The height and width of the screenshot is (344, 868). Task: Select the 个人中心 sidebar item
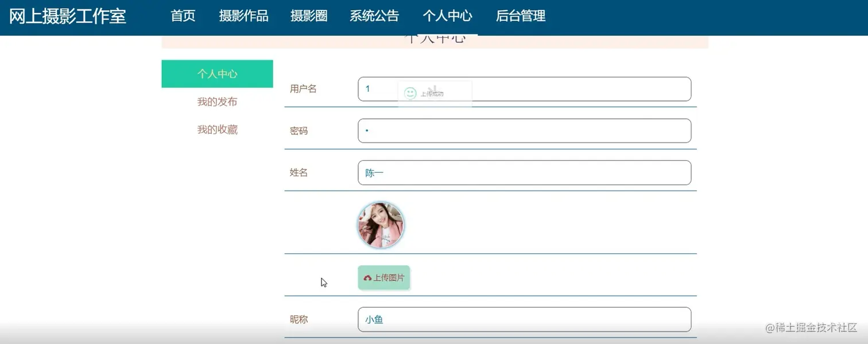pos(217,74)
